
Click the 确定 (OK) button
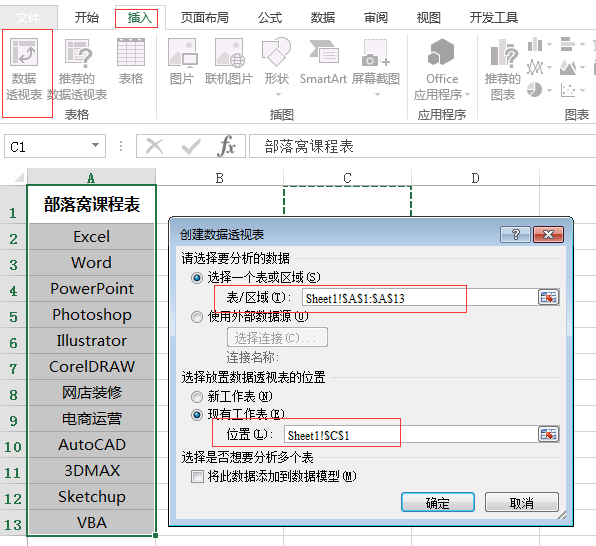[x=438, y=502]
